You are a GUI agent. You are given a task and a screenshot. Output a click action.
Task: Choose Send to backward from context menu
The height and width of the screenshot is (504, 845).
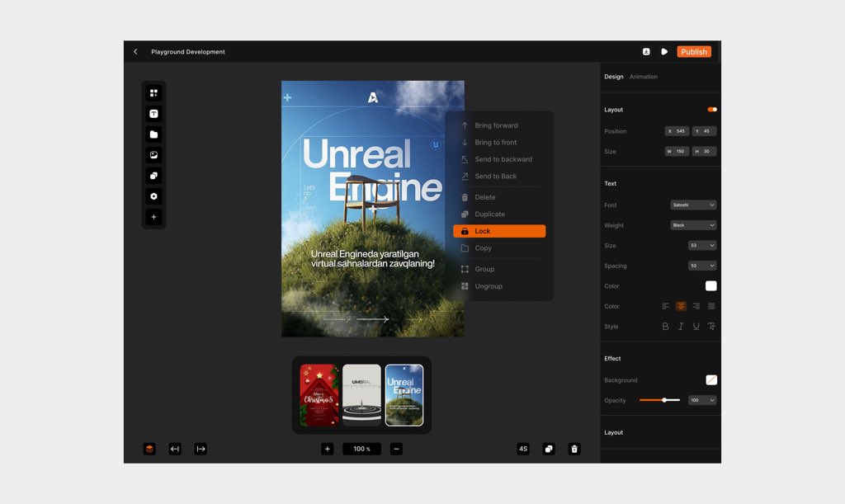(499, 159)
